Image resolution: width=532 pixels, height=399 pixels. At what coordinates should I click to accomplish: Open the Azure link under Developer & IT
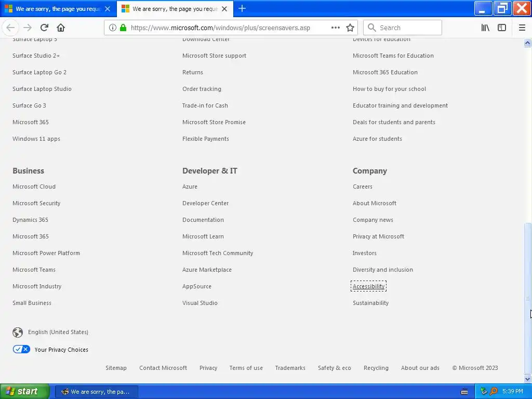(190, 187)
